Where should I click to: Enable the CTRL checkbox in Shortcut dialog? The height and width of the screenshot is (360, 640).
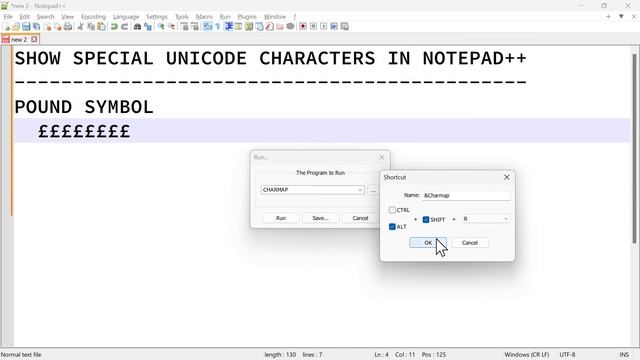click(x=392, y=210)
